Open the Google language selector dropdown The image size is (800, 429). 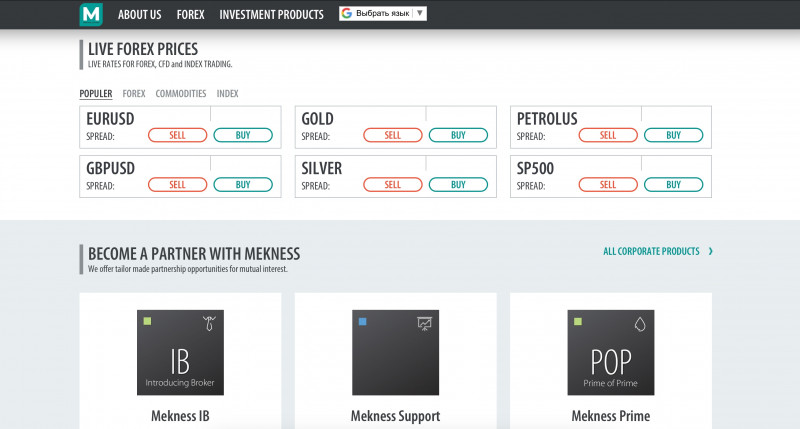(x=383, y=13)
